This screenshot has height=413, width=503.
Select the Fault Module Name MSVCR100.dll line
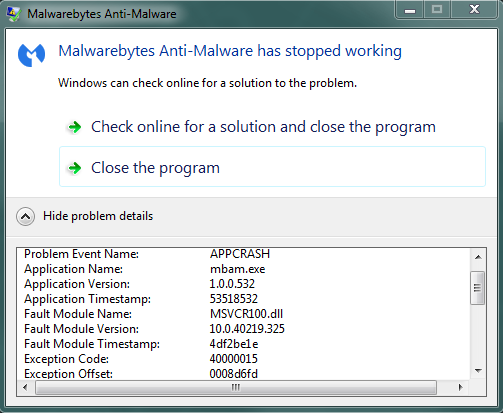point(154,314)
